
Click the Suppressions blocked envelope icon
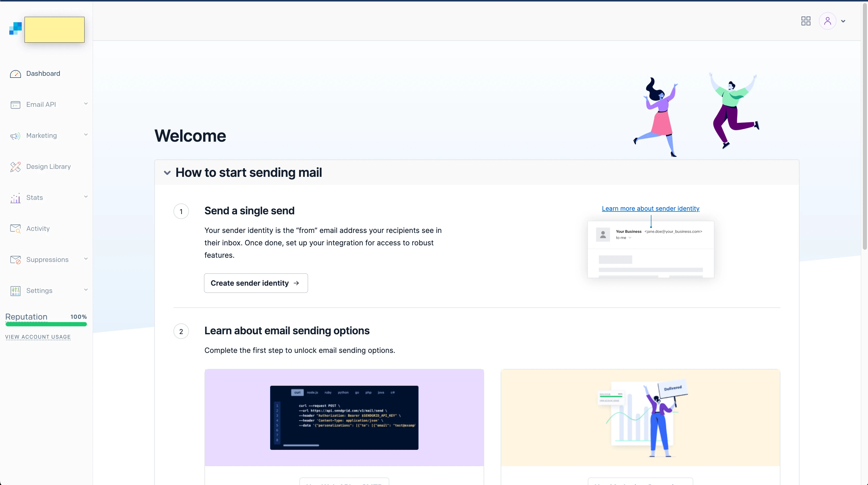click(15, 260)
